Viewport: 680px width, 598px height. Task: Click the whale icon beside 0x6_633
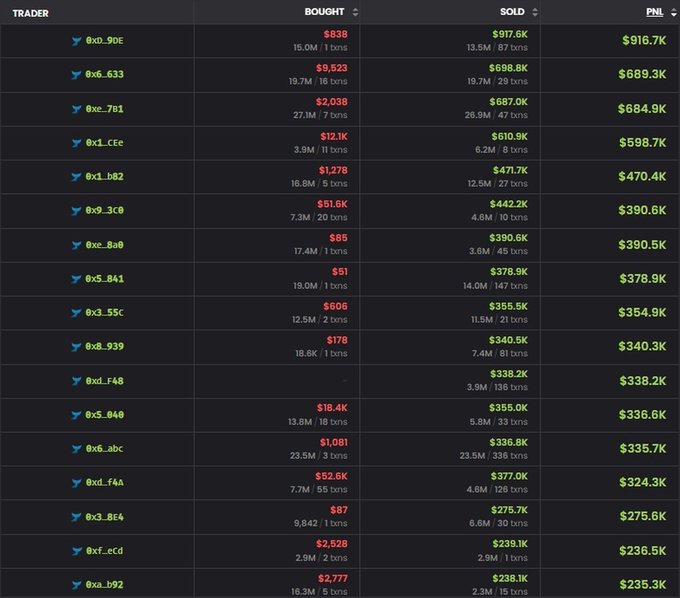click(x=76, y=75)
